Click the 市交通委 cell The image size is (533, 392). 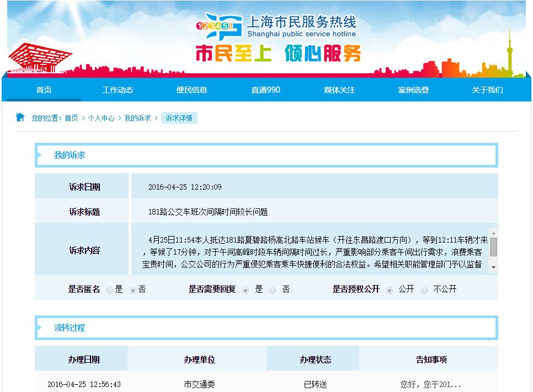click(x=199, y=384)
